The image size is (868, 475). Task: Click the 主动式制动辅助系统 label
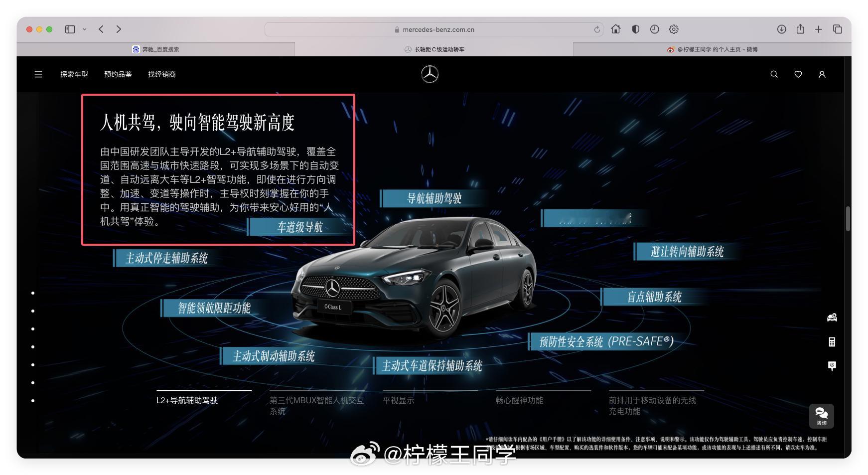coord(274,356)
